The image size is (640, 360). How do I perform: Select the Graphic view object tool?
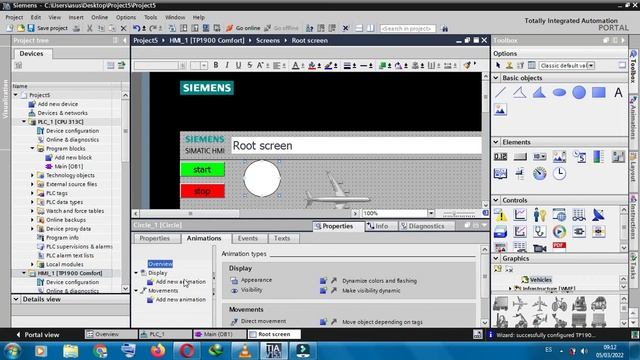point(500,110)
